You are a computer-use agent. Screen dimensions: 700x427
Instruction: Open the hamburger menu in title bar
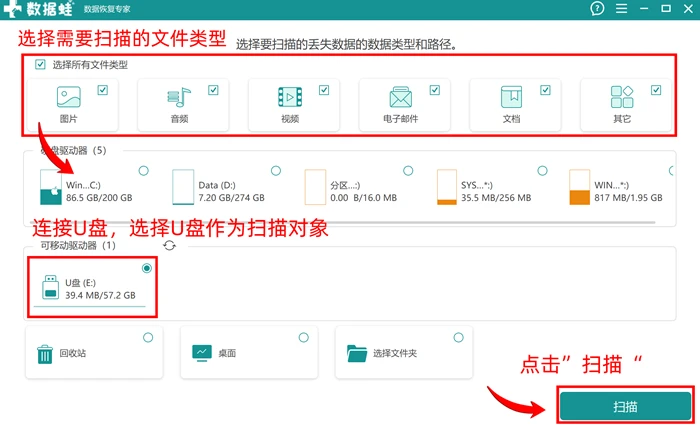[x=621, y=8]
